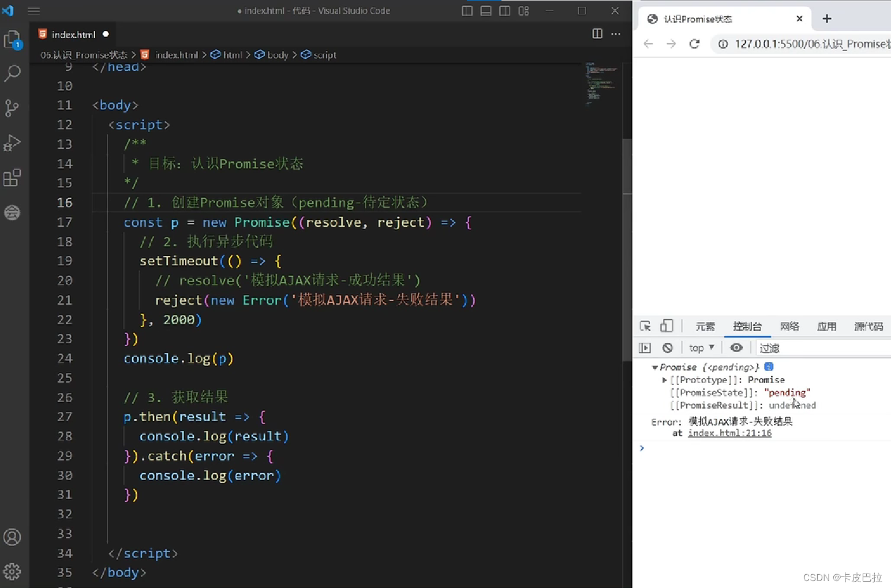Screen dimensions: 891x588
Task: Click the 06.认识_Promise状态 breadcrumb folder
Action: tap(84, 55)
